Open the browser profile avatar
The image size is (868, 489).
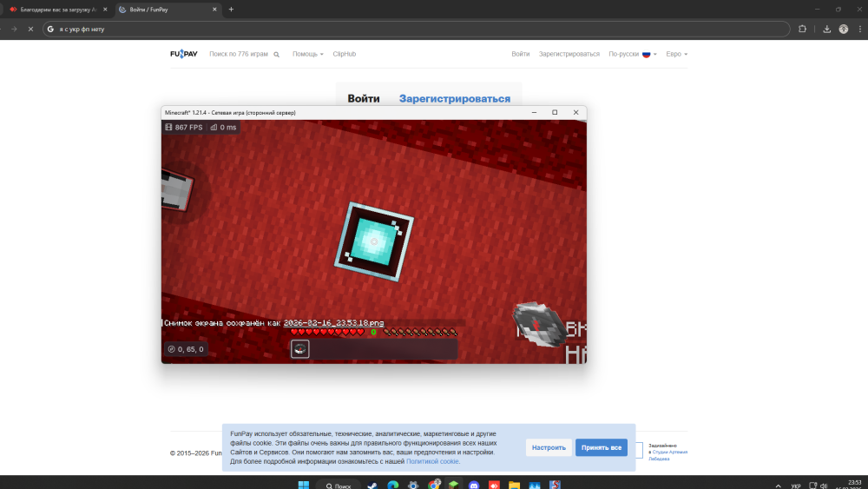tap(844, 29)
